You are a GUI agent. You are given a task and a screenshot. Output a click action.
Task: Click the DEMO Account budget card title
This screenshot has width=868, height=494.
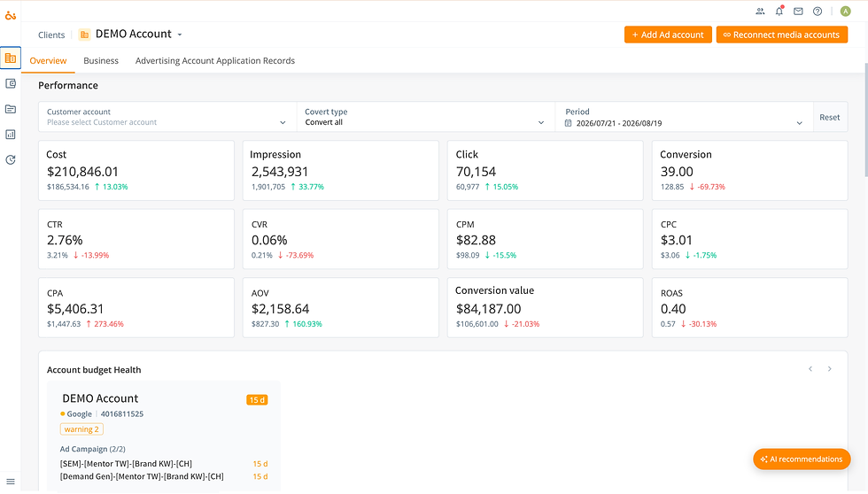pyautogui.click(x=100, y=398)
